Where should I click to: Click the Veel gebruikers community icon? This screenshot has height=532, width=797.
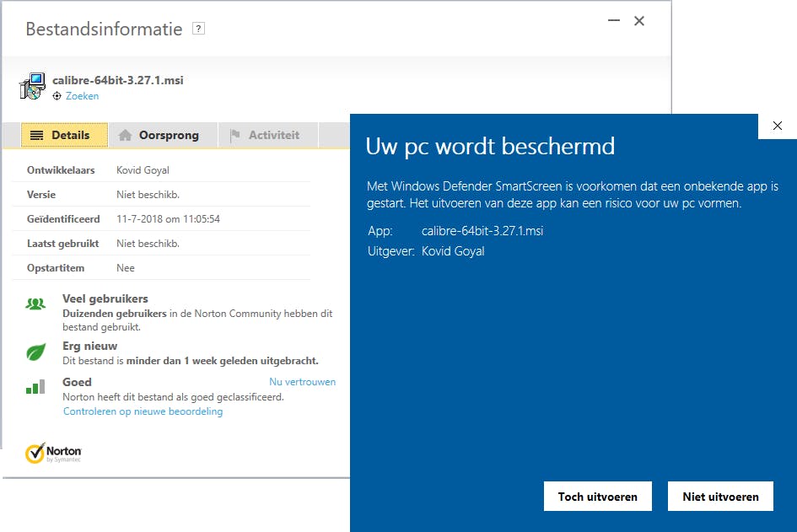click(x=35, y=304)
